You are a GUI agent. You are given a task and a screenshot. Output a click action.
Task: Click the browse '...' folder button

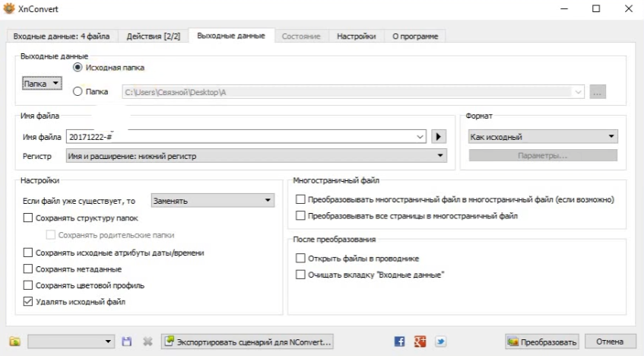pos(598,92)
